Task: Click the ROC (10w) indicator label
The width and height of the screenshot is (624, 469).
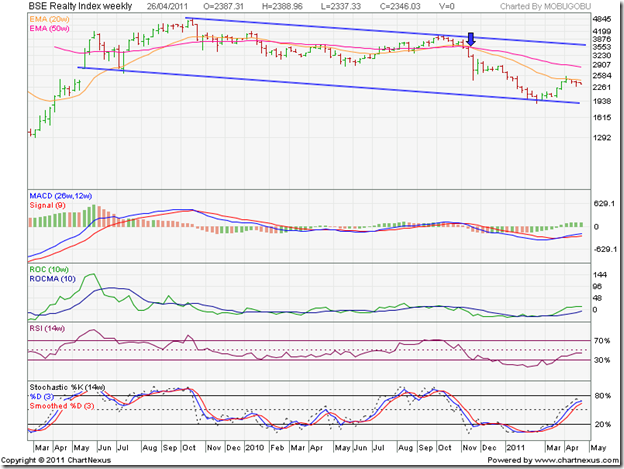Action: click(49, 270)
